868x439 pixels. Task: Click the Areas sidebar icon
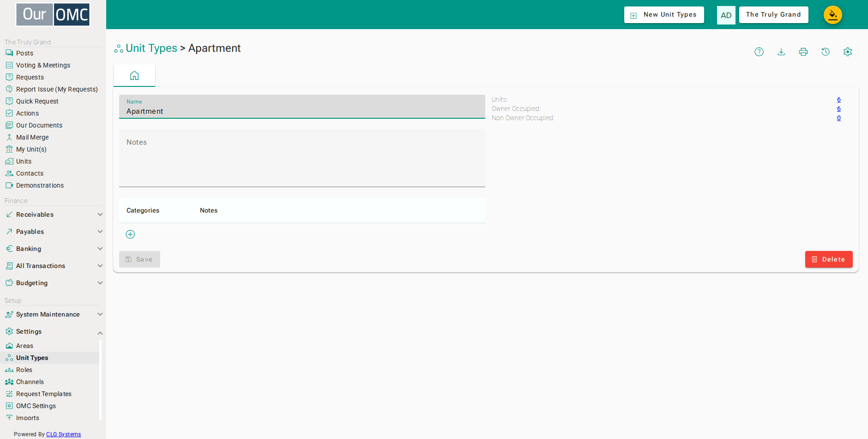coord(9,346)
